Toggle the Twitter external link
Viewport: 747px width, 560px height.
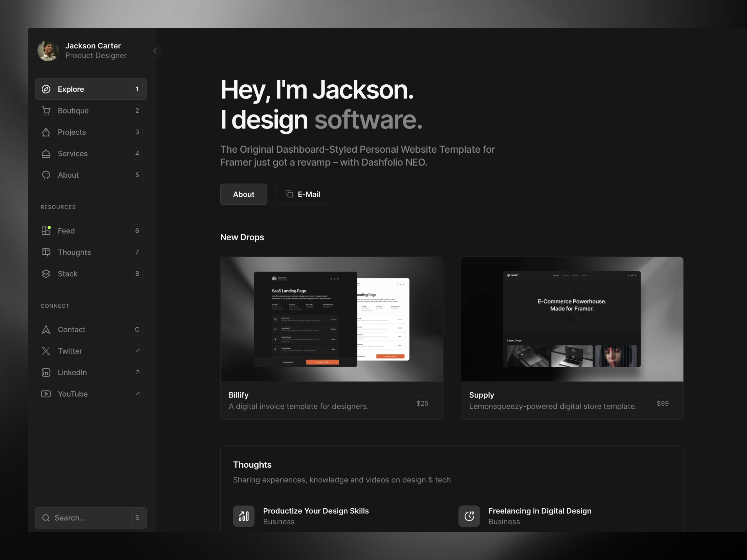click(x=136, y=351)
